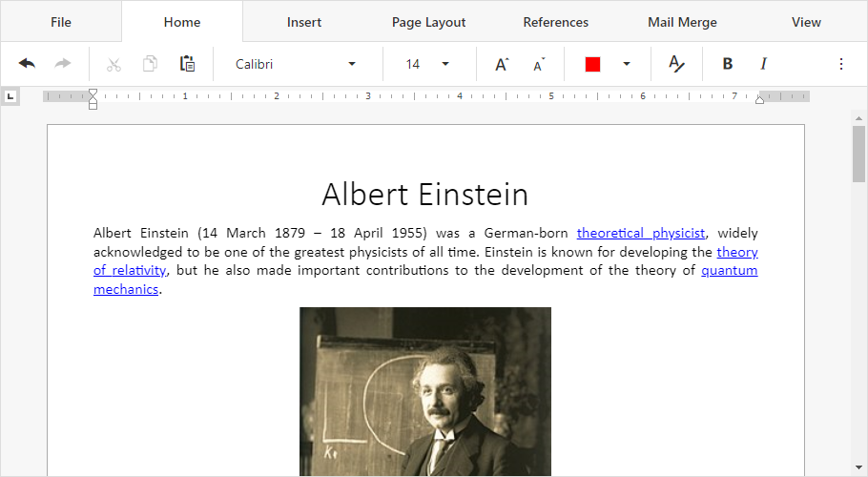The image size is (868, 477).
Task: Toggle Italic formatting
Action: (763, 64)
